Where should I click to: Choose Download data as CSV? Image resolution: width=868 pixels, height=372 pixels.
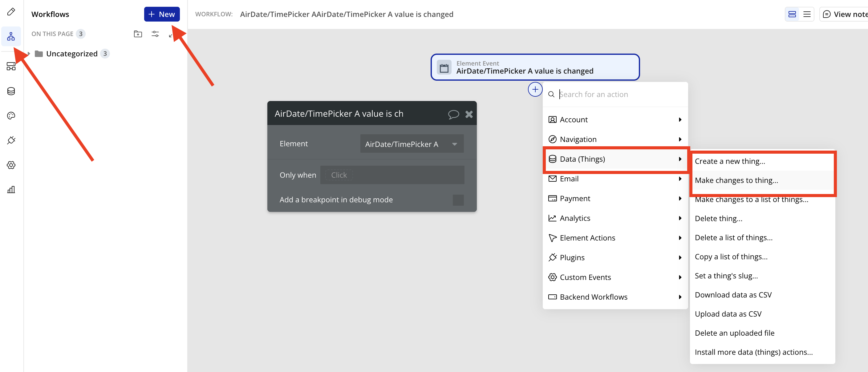click(763, 295)
